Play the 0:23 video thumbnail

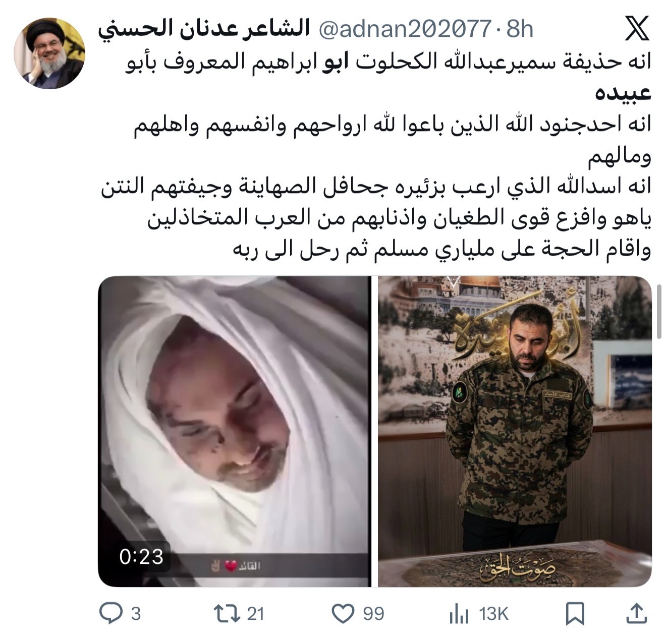(x=235, y=431)
